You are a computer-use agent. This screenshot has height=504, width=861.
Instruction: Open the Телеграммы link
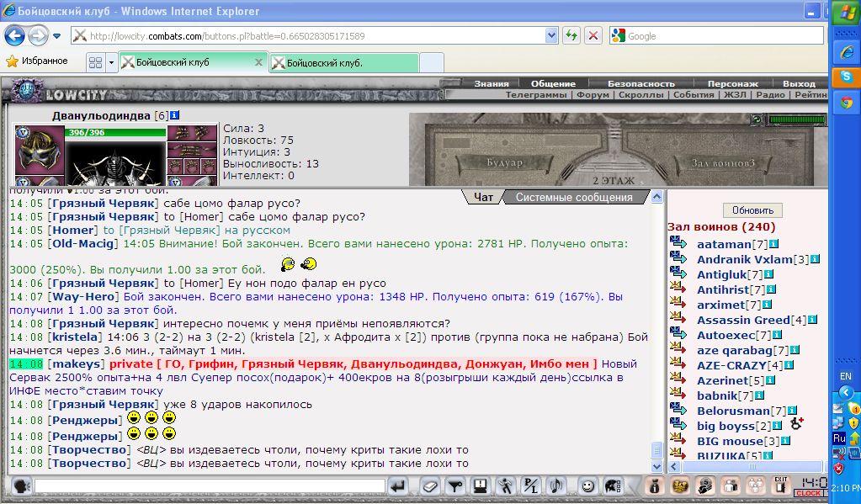[x=536, y=95]
